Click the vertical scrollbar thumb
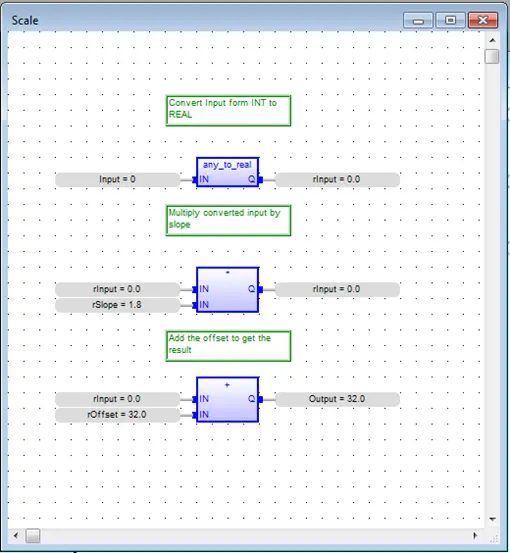510x553 pixels. pyautogui.click(x=492, y=56)
